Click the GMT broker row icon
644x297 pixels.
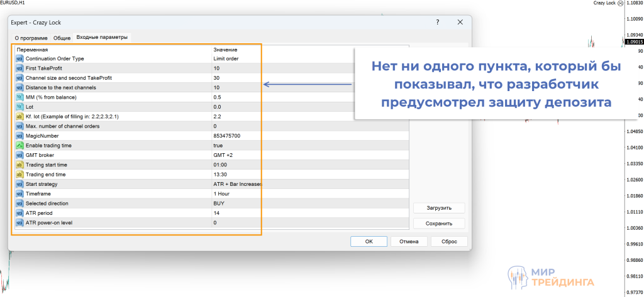click(x=19, y=155)
